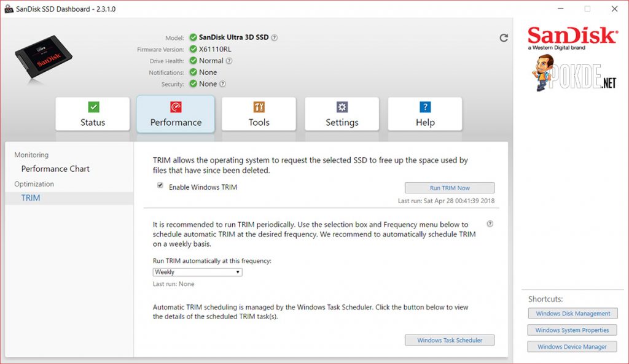Click the 'Last run: None' text

tap(173, 284)
